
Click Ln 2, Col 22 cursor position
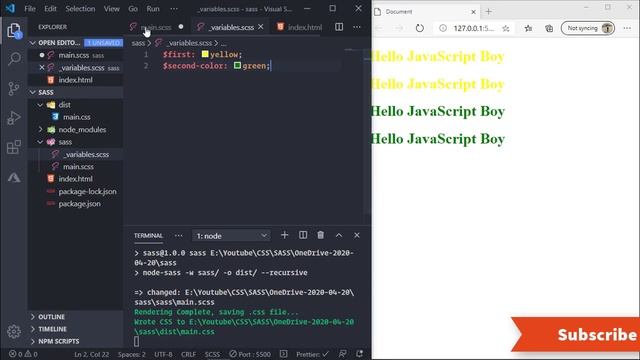(91, 354)
